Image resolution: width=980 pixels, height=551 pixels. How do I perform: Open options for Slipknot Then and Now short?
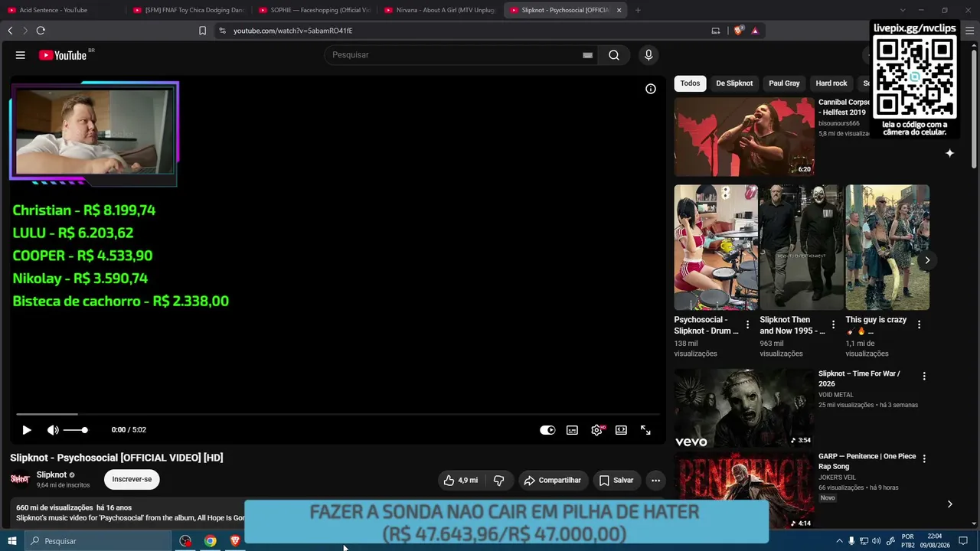834,324
